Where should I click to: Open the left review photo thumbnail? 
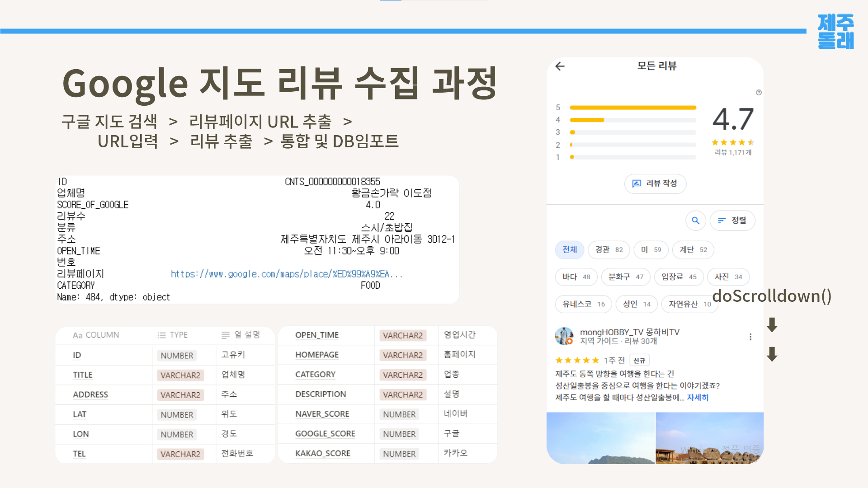pyautogui.click(x=600, y=438)
